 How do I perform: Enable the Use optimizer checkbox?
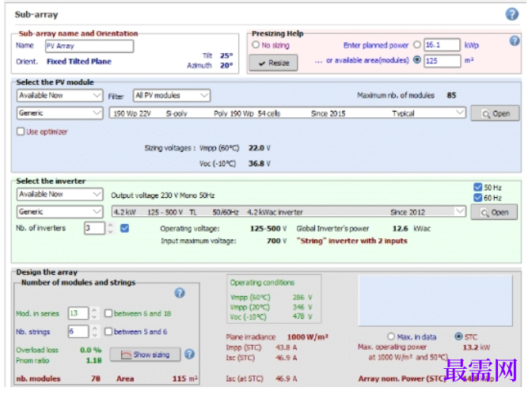tap(21, 131)
